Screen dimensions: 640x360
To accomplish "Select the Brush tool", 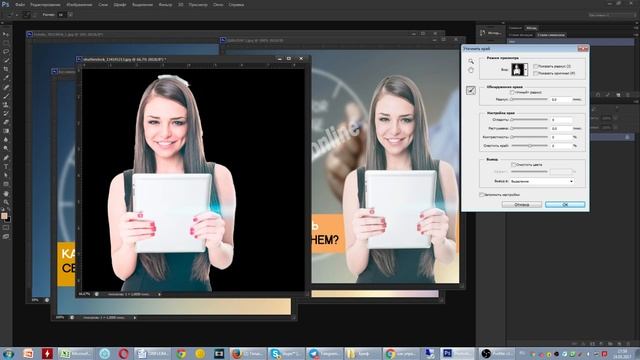I will click(x=6, y=96).
